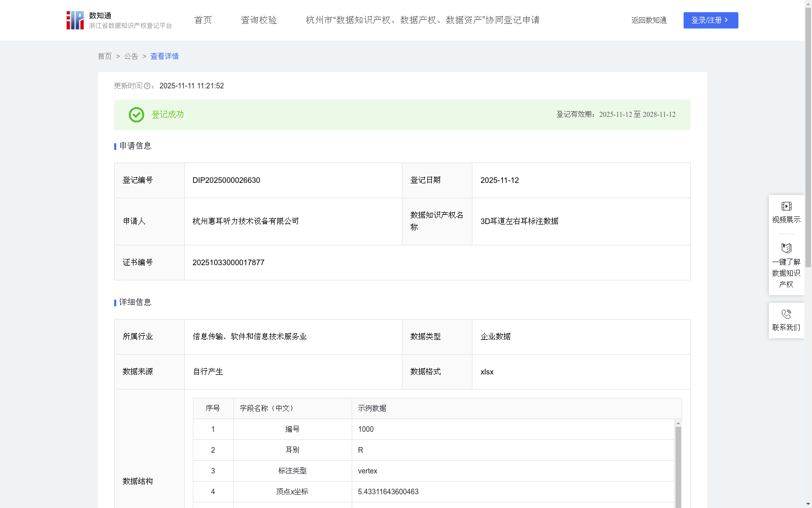Click the sample value 5.43311643600463

pos(388,492)
